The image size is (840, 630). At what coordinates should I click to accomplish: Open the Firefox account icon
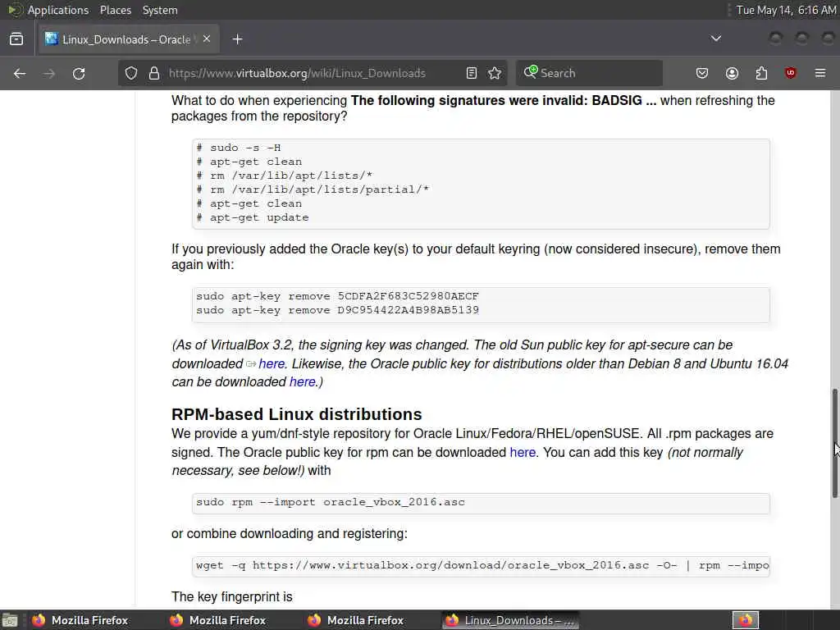tap(732, 73)
